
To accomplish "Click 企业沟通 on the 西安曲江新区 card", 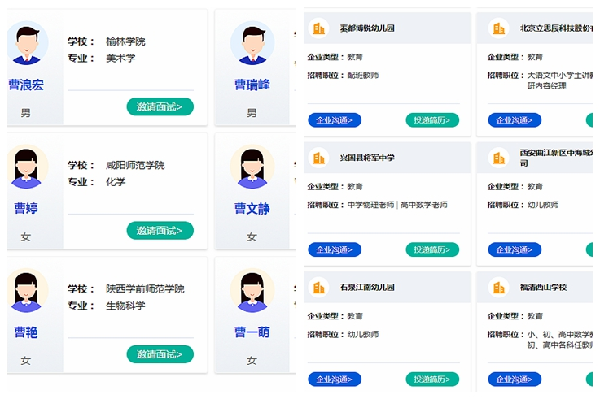I will [514, 250].
